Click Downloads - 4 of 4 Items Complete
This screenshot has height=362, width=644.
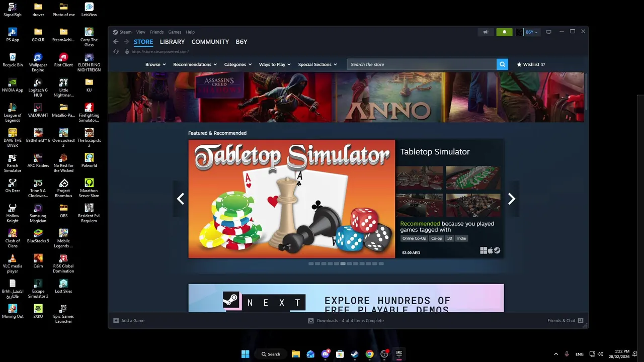point(350,320)
